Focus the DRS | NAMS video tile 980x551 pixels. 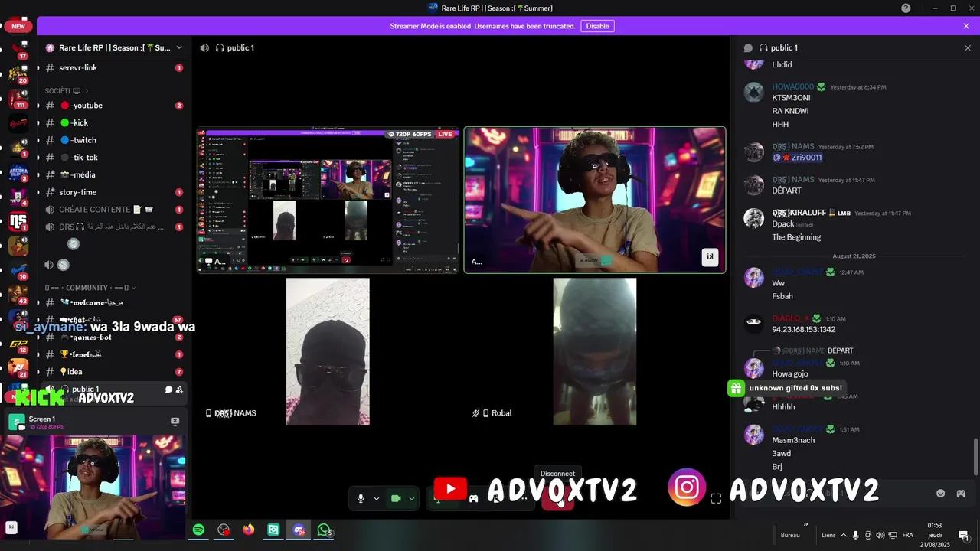tap(328, 351)
